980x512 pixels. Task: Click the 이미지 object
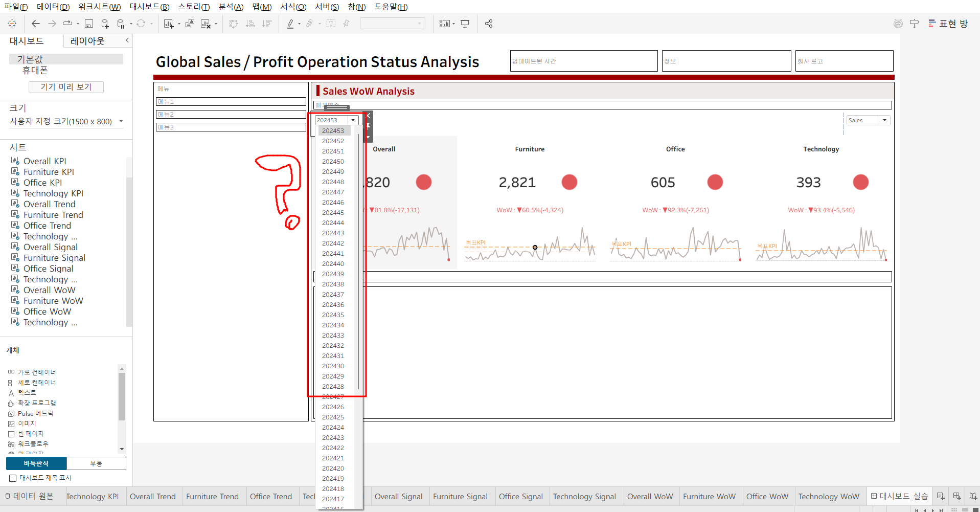pyautogui.click(x=22, y=424)
